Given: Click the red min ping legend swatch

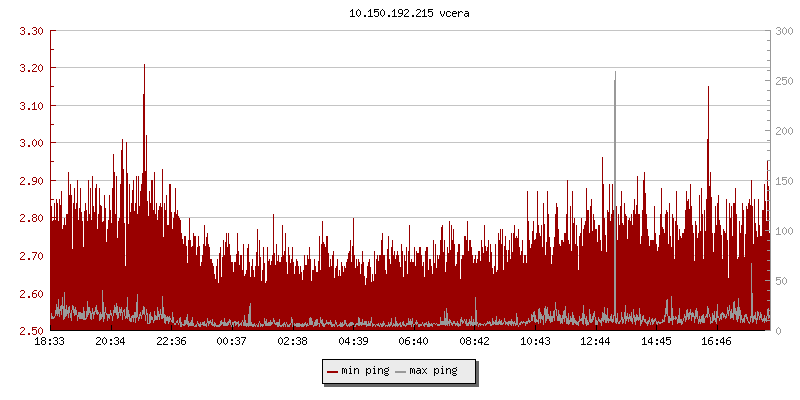Looking at the screenshot, I should (333, 371).
